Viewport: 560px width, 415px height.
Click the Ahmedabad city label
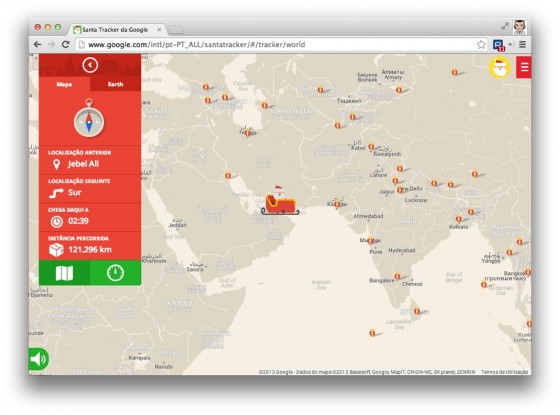coord(368,216)
